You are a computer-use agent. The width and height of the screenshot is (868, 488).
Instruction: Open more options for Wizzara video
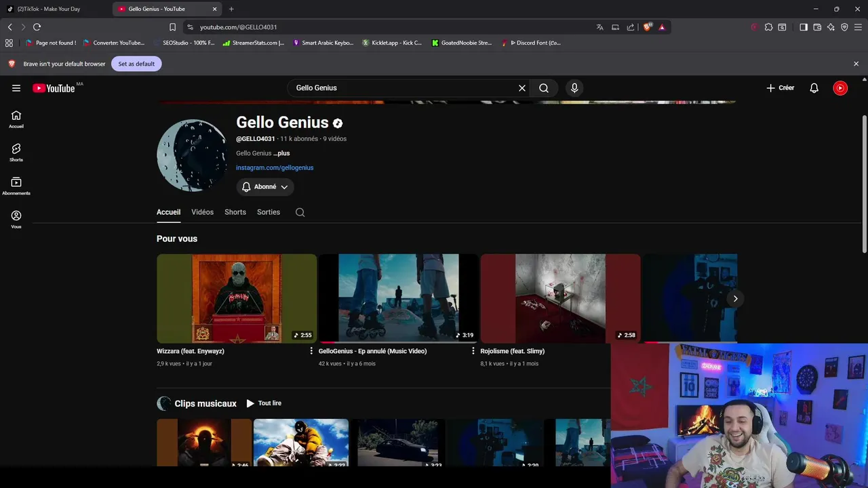pyautogui.click(x=311, y=351)
